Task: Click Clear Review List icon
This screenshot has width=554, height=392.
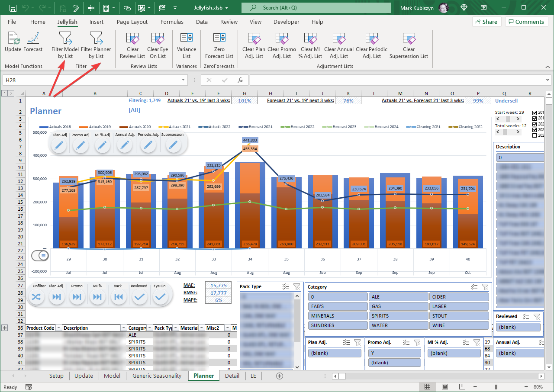Action: tap(132, 45)
